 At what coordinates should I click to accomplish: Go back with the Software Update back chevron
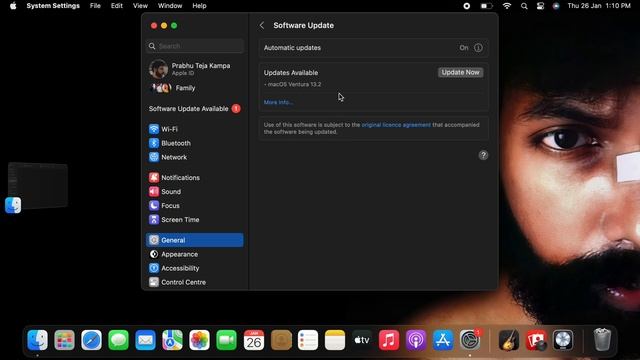[262, 25]
